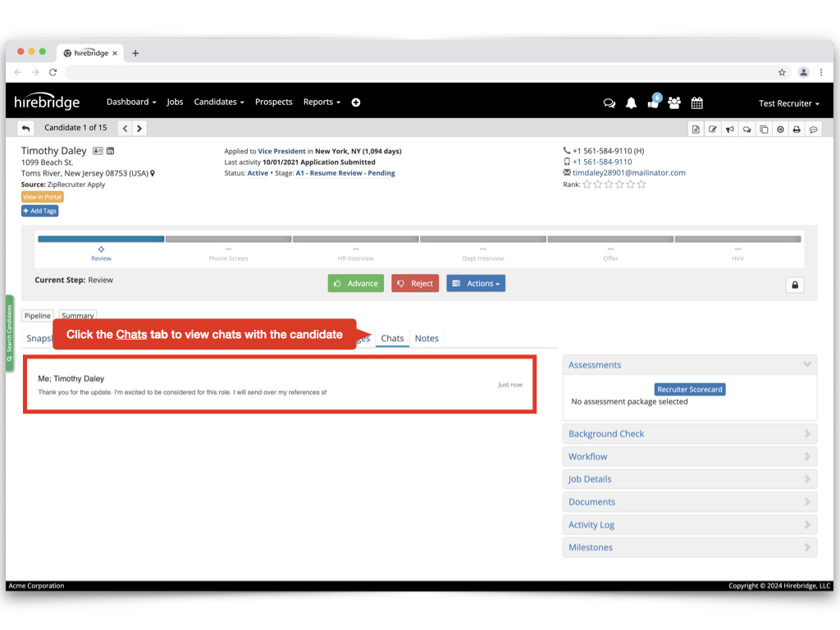Click the print icon in candidate toolbar

click(796, 130)
